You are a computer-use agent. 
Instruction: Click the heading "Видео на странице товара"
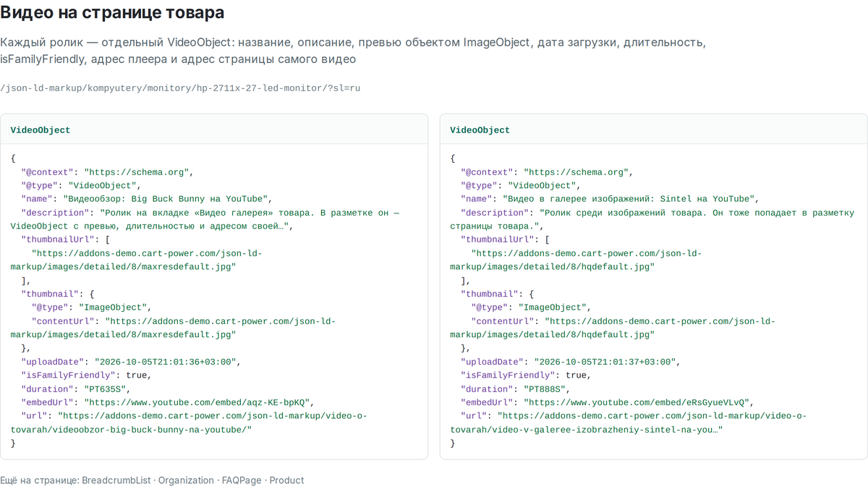pyautogui.click(x=112, y=13)
